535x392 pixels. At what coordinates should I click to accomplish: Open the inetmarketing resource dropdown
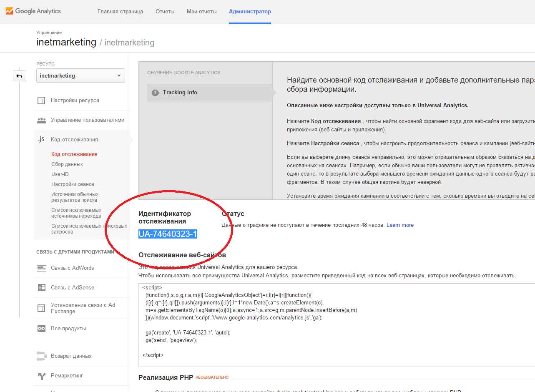(80, 75)
